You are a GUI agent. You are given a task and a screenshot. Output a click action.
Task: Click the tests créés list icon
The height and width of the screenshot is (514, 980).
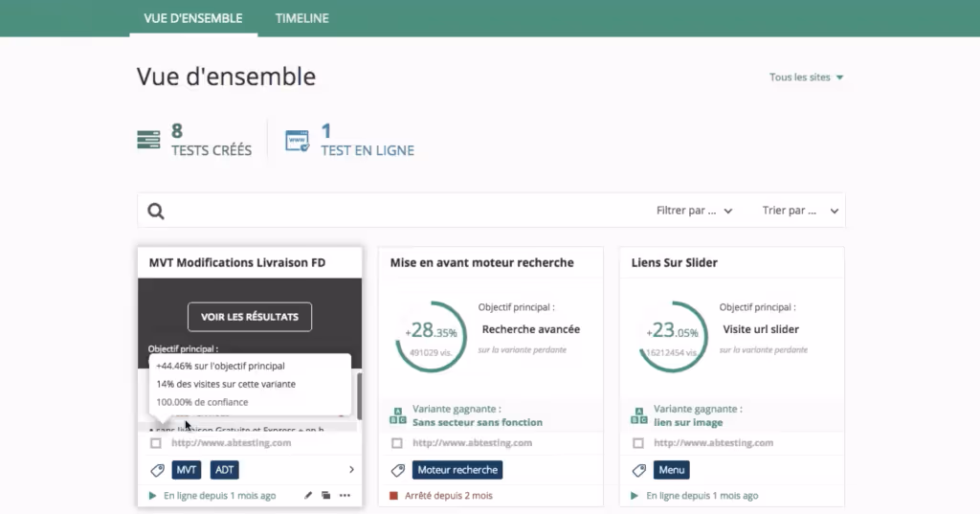tap(148, 140)
